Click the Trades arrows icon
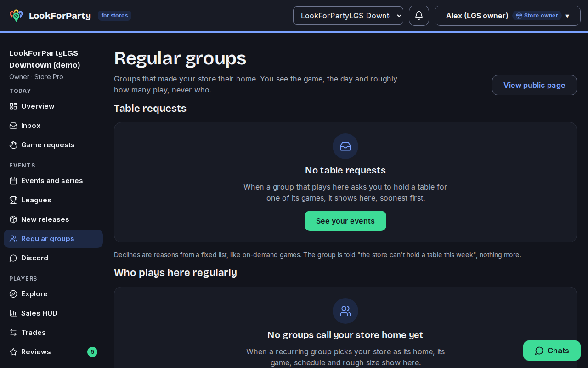588x368 pixels. pos(13,333)
